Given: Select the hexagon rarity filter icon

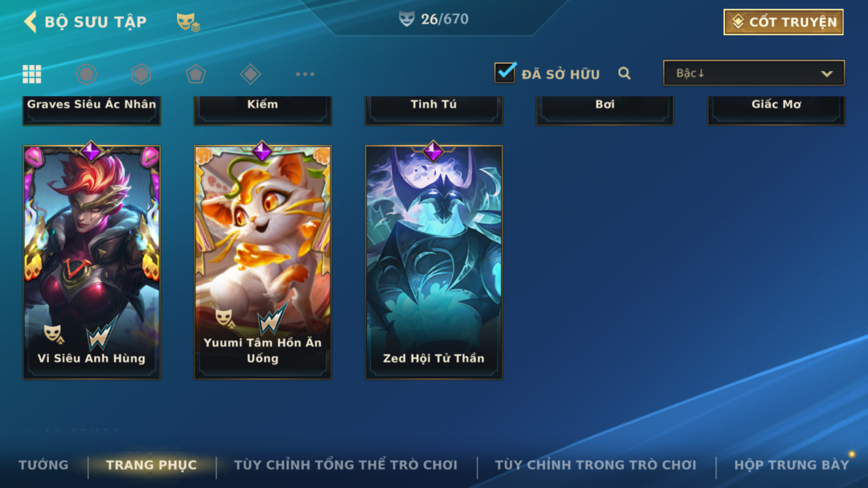Looking at the screenshot, I should [141, 74].
